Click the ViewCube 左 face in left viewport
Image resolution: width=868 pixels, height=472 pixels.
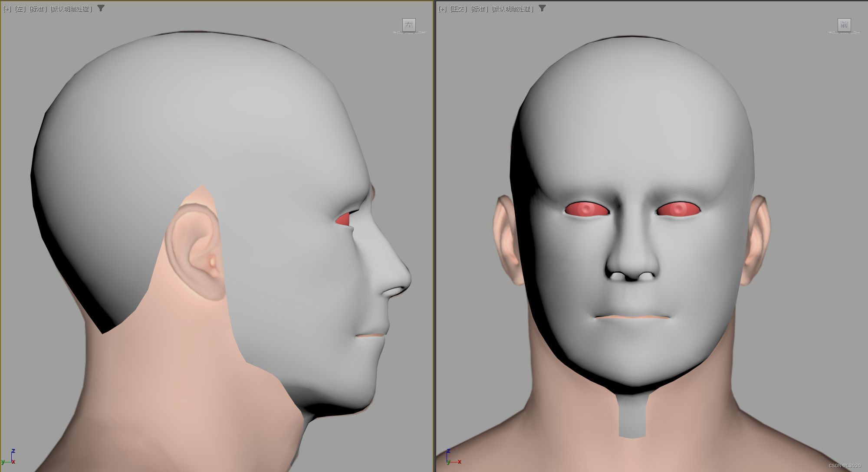pos(409,25)
